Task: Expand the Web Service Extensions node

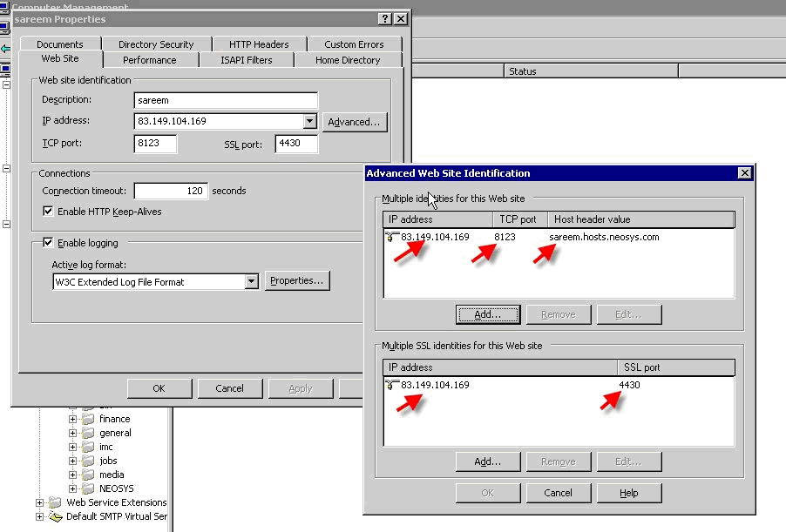Action: (40, 502)
